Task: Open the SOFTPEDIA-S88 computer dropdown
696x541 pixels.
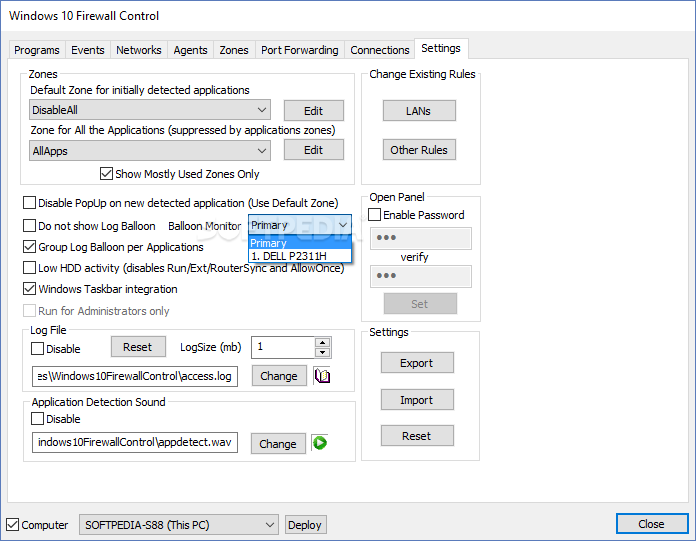Action: point(179,525)
